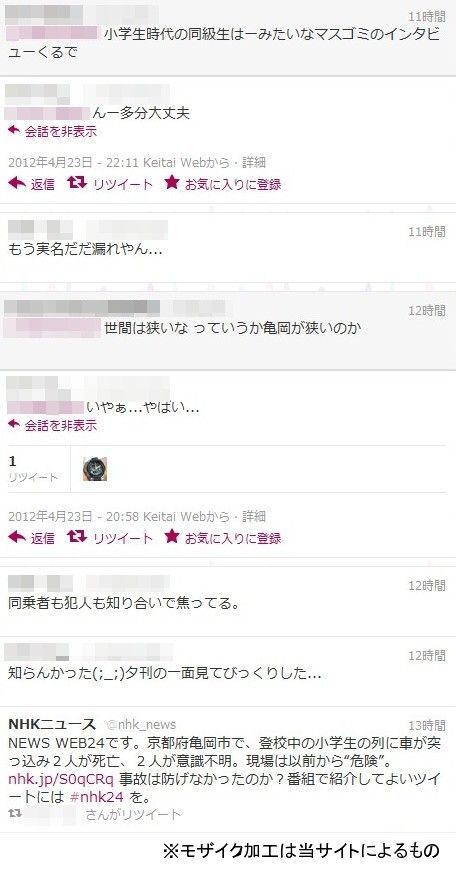Viewport: 456px width, 872px height.
Task: Click the retweeter's avatar thumbnail
Action: coord(95,469)
